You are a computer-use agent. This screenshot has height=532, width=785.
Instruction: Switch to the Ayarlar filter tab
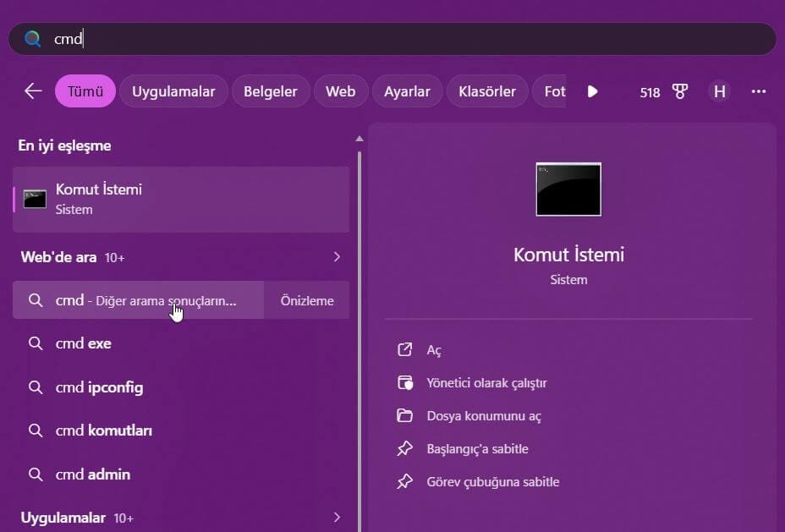[x=407, y=90]
